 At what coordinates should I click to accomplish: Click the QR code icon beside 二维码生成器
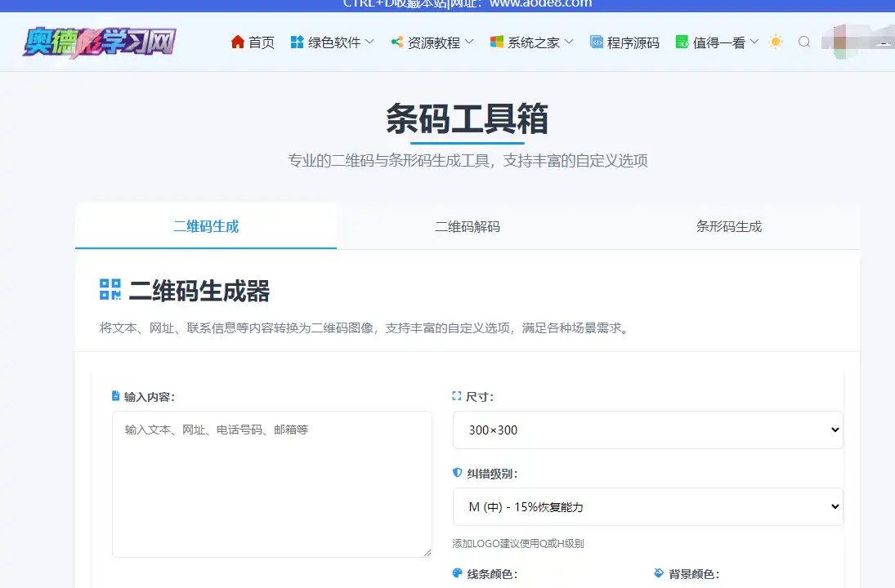coord(110,289)
